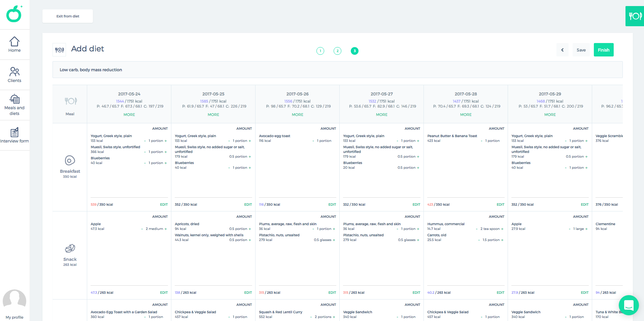This screenshot has width=644, height=321.
Task: Click the diet name field 'Low carb, body mass reduction'
Action: coord(337,70)
